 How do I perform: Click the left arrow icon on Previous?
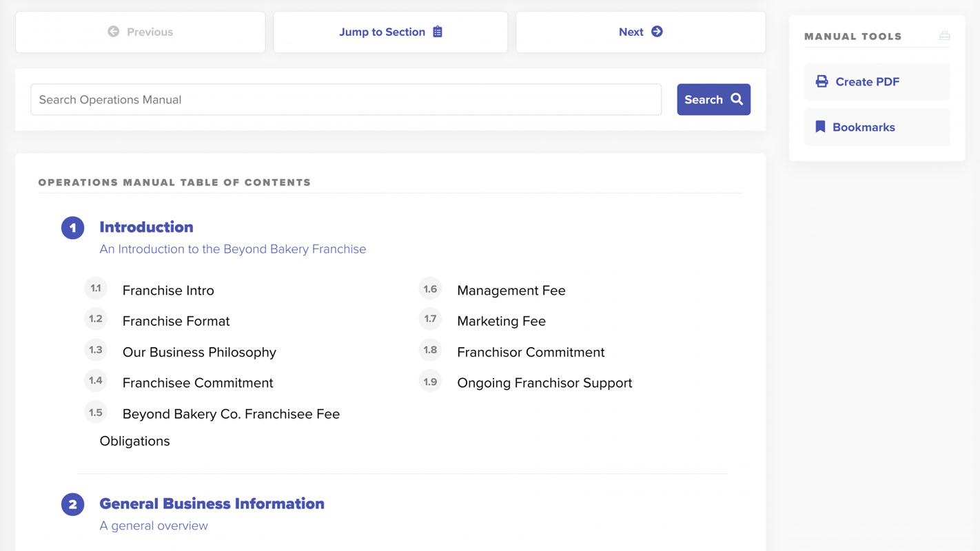(114, 32)
